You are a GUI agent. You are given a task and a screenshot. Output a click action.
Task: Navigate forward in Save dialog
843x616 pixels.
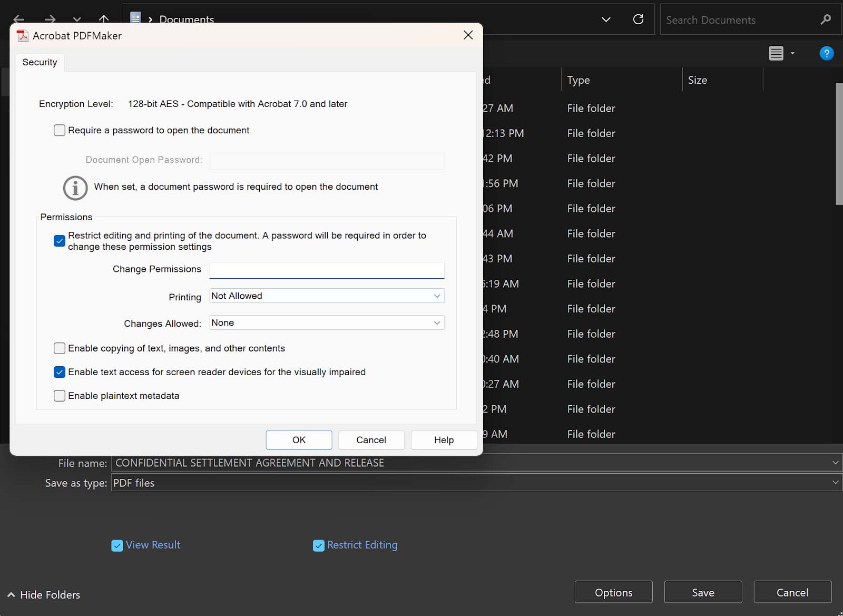[x=50, y=19]
